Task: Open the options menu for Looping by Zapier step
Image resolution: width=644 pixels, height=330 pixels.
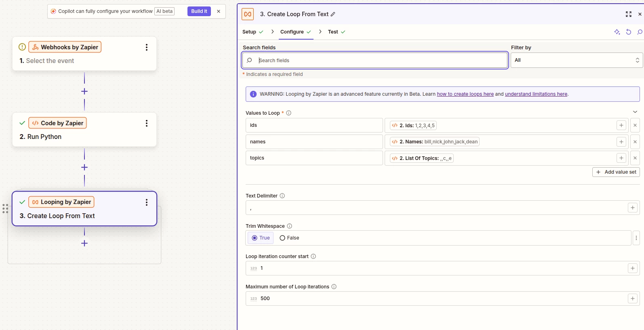Action: pos(147,202)
